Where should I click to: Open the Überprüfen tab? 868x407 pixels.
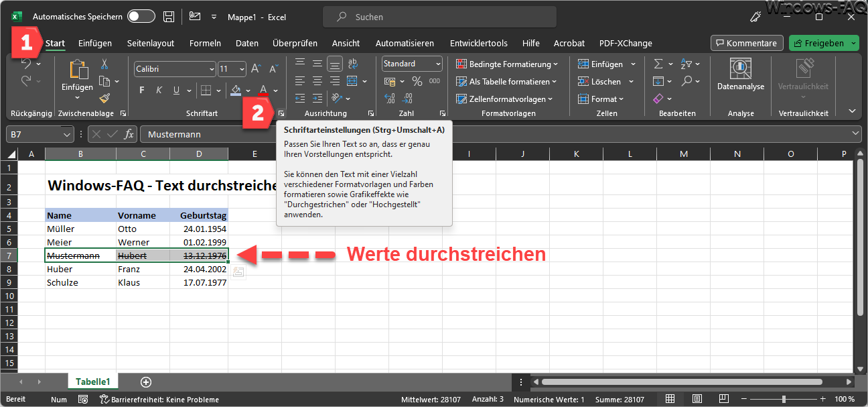[295, 43]
